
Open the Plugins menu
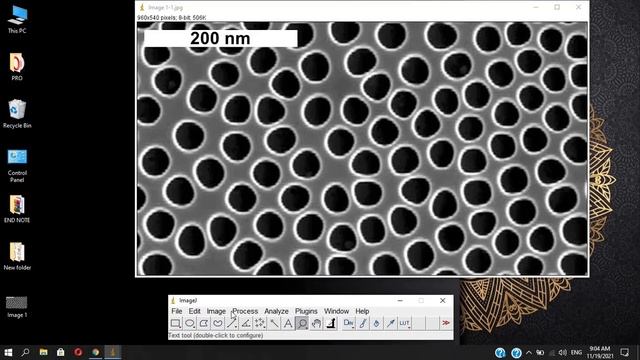coord(306,311)
